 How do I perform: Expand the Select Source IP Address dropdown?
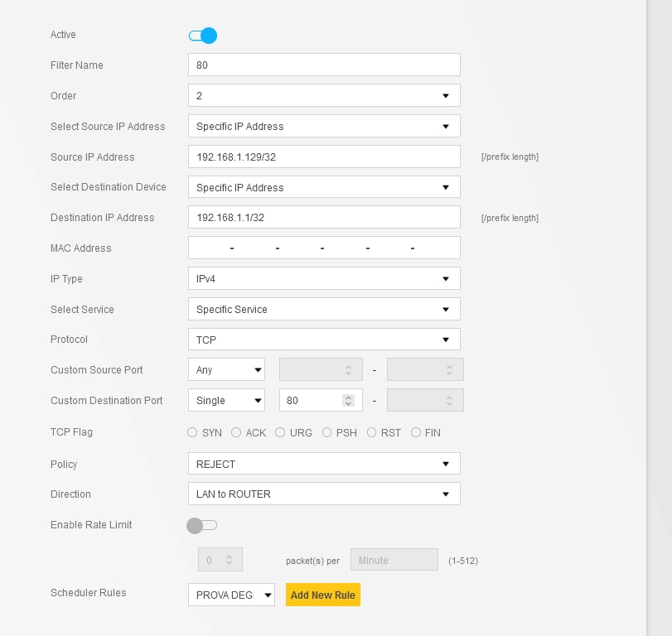point(323,127)
